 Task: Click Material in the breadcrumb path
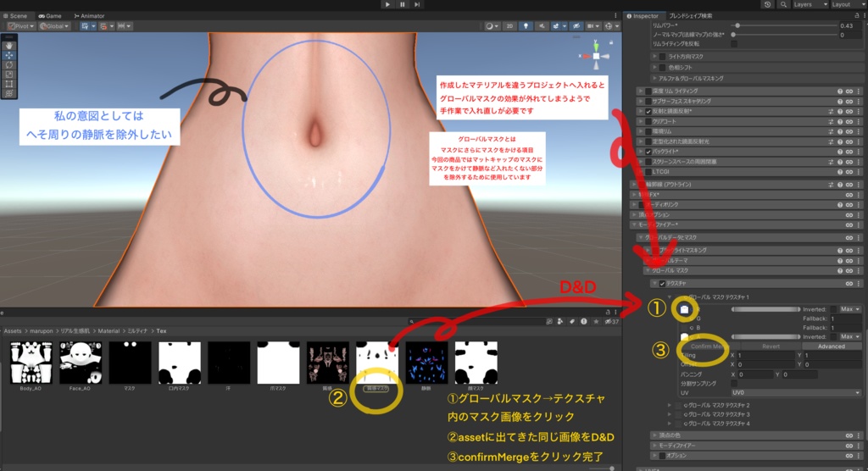[108, 331]
